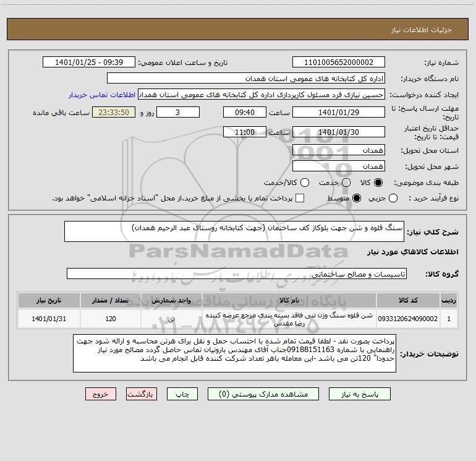
Task: Click the شهر محل تحویل field همدان
Action: (x=339, y=166)
